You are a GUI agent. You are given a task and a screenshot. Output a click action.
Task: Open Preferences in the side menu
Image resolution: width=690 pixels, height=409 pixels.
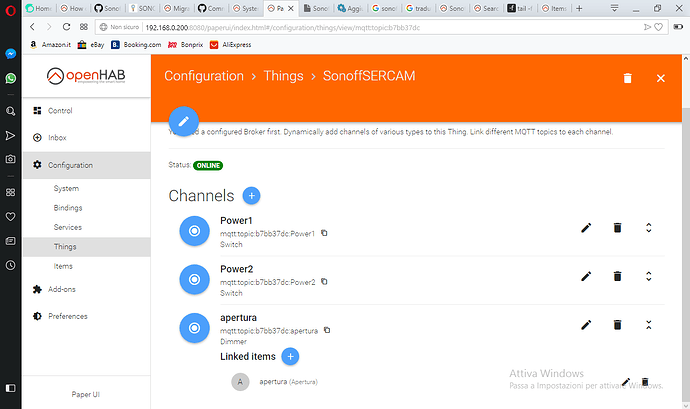pyautogui.click(x=86, y=316)
